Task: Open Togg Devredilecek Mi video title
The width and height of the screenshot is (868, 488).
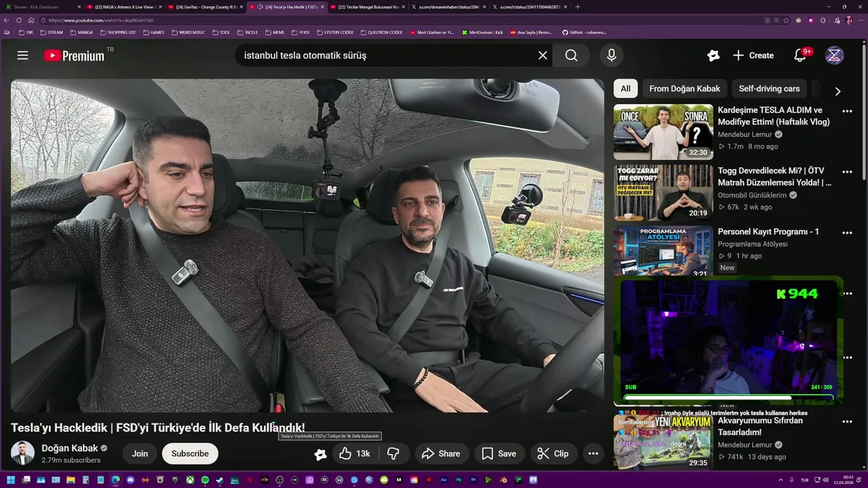Action: click(774, 177)
